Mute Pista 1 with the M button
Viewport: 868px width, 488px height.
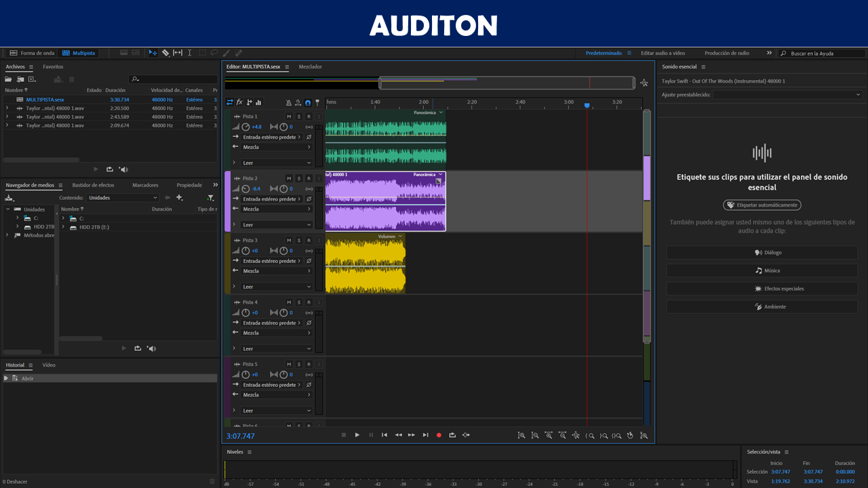pos(289,117)
